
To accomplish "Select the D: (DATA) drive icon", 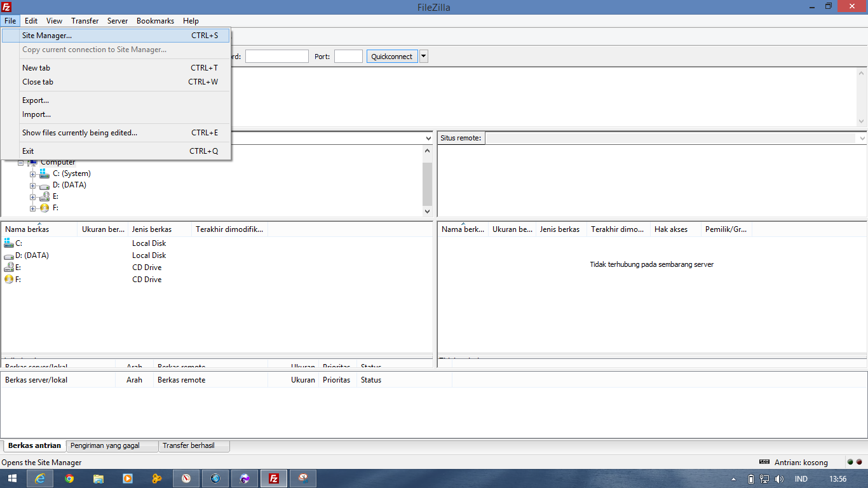I will tap(8, 255).
